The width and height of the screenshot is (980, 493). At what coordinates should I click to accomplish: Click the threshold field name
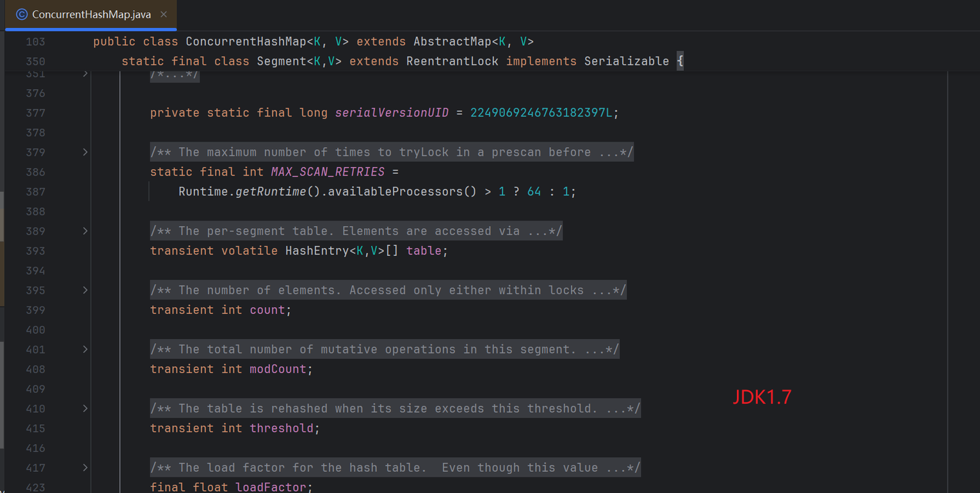coord(282,428)
